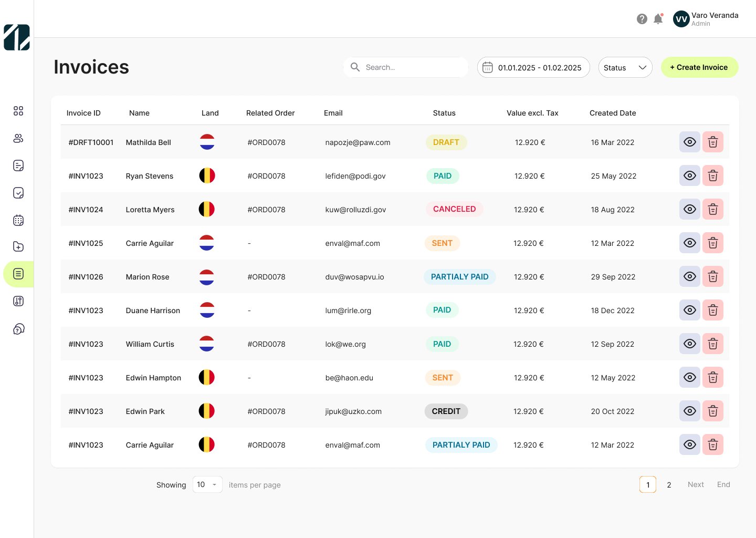Viewport: 756px width, 538px height.
Task: Go to page 2 of invoices
Action: pos(669,485)
